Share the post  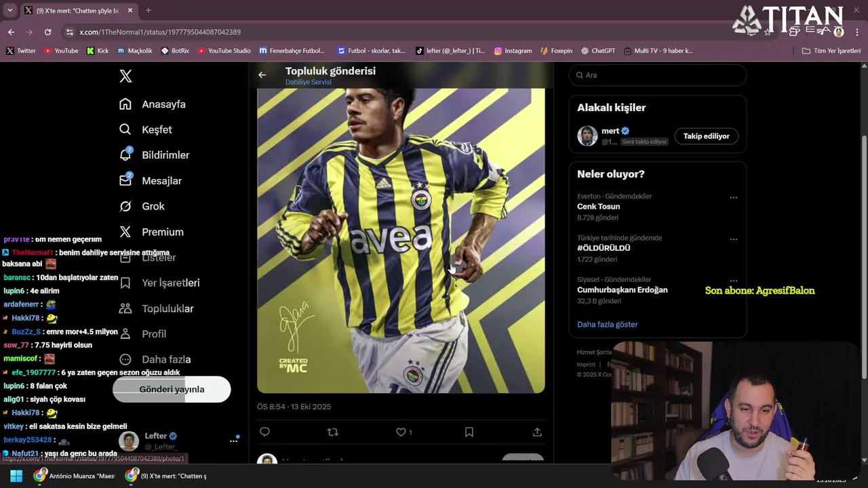pyautogui.click(x=537, y=432)
